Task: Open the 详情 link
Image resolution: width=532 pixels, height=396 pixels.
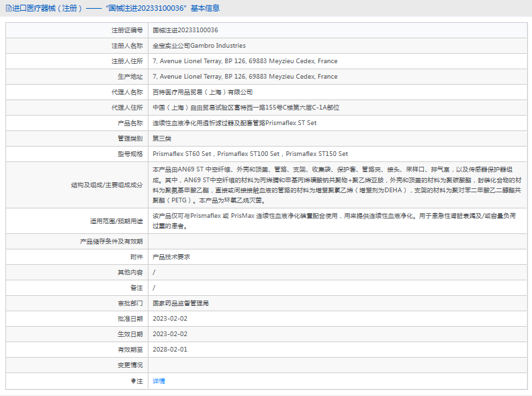Action: tap(159, 381)
